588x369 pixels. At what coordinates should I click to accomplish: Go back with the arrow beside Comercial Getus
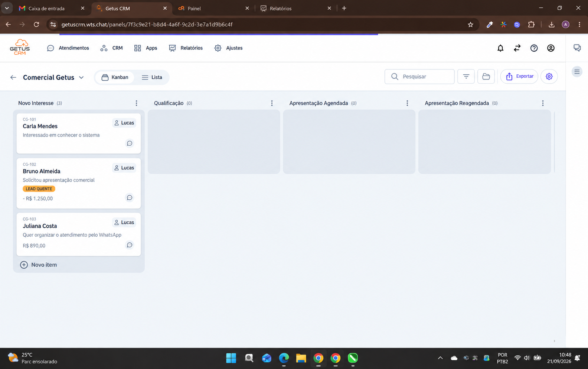coord(13,77)
